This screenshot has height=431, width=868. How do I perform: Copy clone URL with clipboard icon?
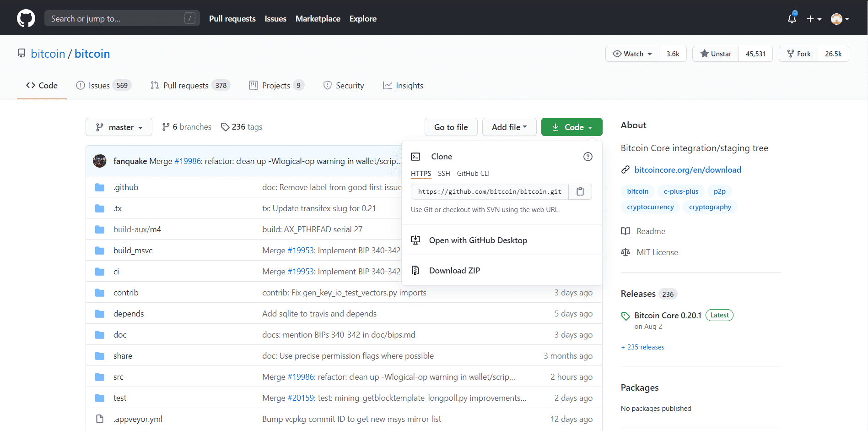tap(580, 191)
